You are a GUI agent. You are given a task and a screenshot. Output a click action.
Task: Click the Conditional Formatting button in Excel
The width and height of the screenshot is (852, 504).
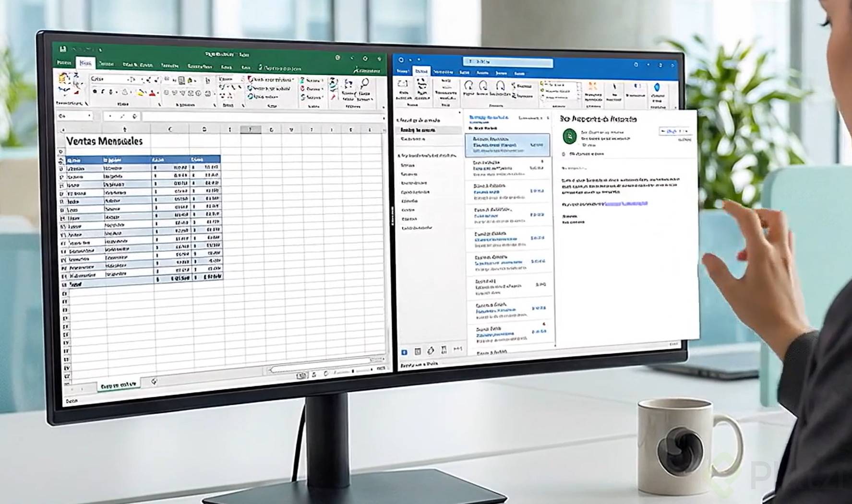[x=271, y=79]
